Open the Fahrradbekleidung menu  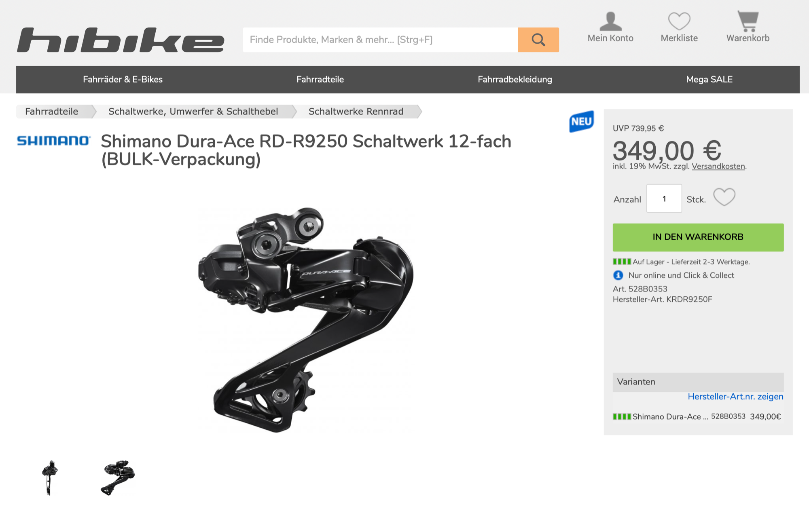[x=515, y=80]
